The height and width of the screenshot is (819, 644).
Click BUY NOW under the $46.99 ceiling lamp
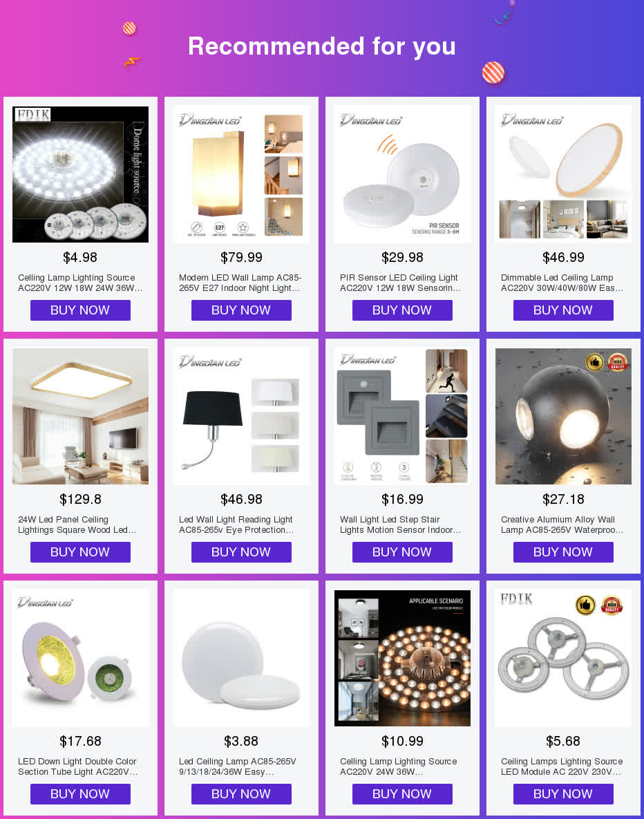(x=563, y=310)
